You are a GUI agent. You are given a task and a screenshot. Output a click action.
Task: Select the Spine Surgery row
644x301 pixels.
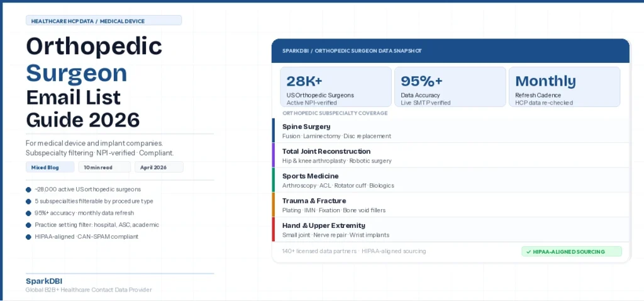450,130
